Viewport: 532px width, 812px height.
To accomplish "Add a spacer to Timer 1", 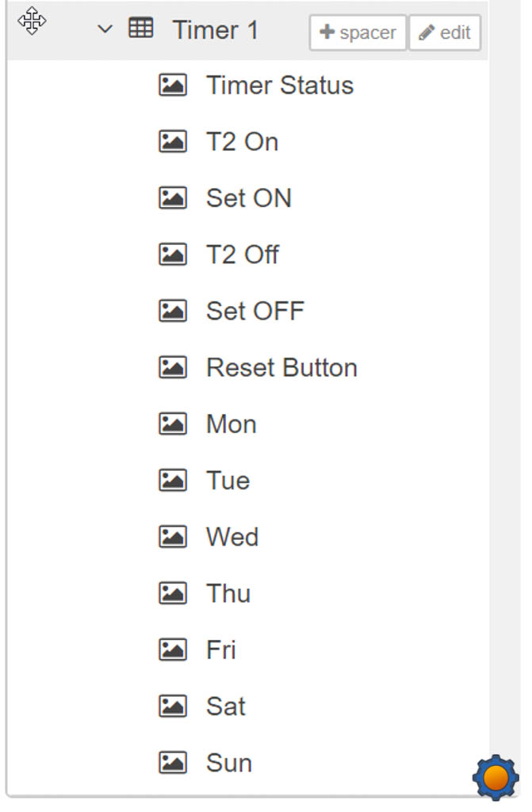I will (358, 33).
